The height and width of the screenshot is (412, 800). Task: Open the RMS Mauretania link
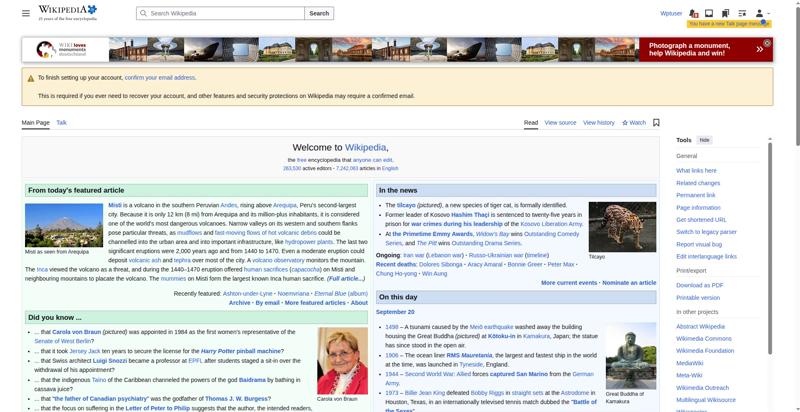tap(469, 355)
